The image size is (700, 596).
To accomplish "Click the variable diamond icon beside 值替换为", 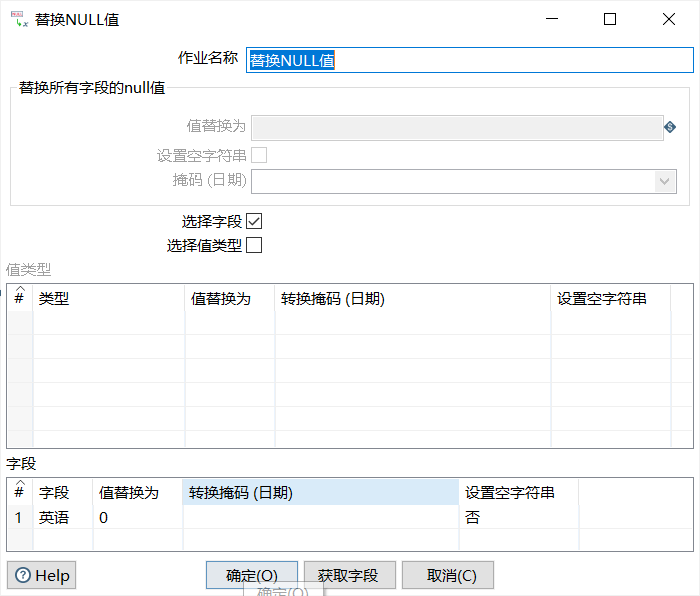I will click(x=670, y=127).
